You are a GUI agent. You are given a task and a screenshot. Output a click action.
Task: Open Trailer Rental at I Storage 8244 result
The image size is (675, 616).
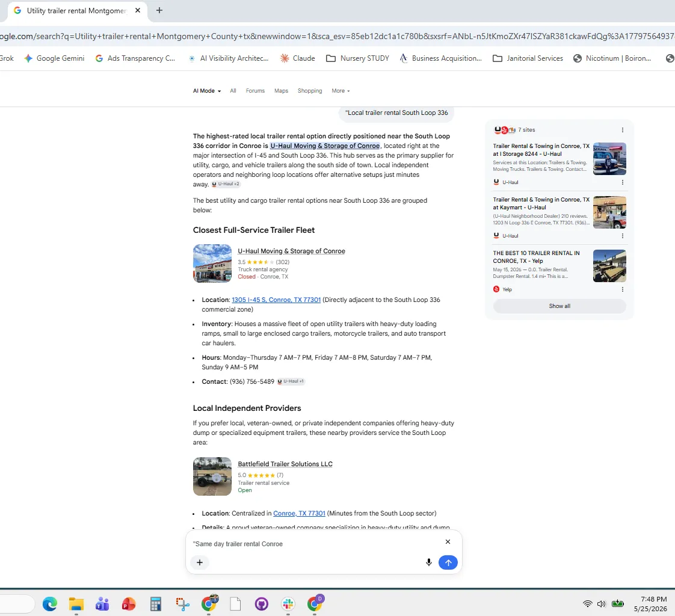541,150
